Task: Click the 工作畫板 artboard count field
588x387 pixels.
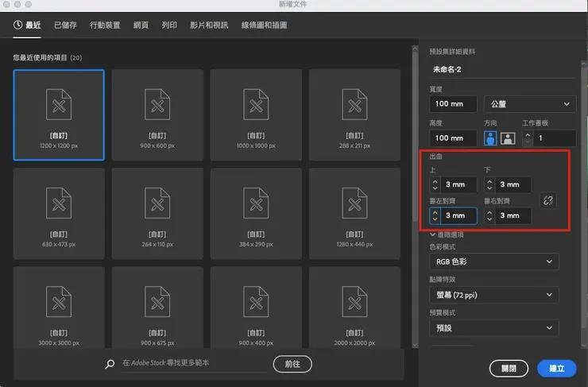Action: coord(555,138)
